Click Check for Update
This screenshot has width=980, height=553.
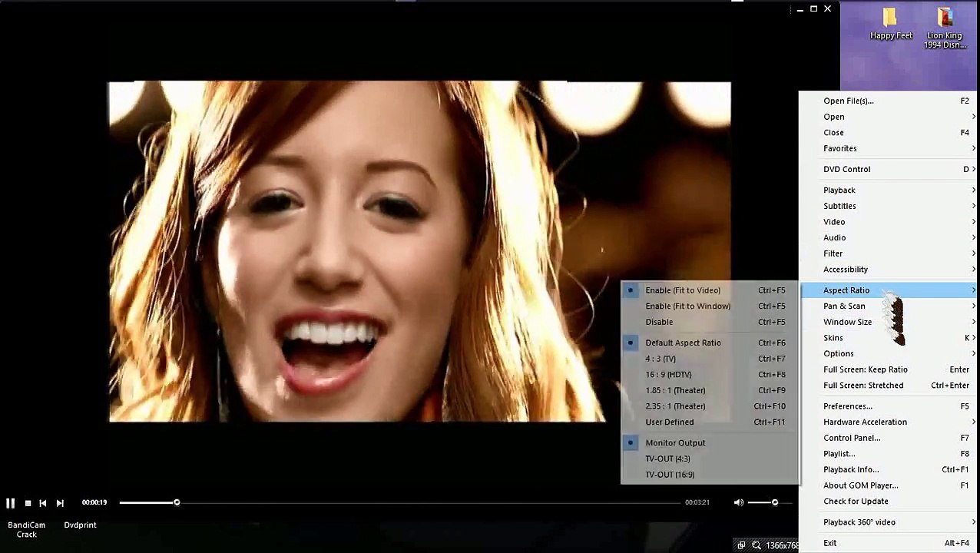pyautogui.click(x=889, y=502)
